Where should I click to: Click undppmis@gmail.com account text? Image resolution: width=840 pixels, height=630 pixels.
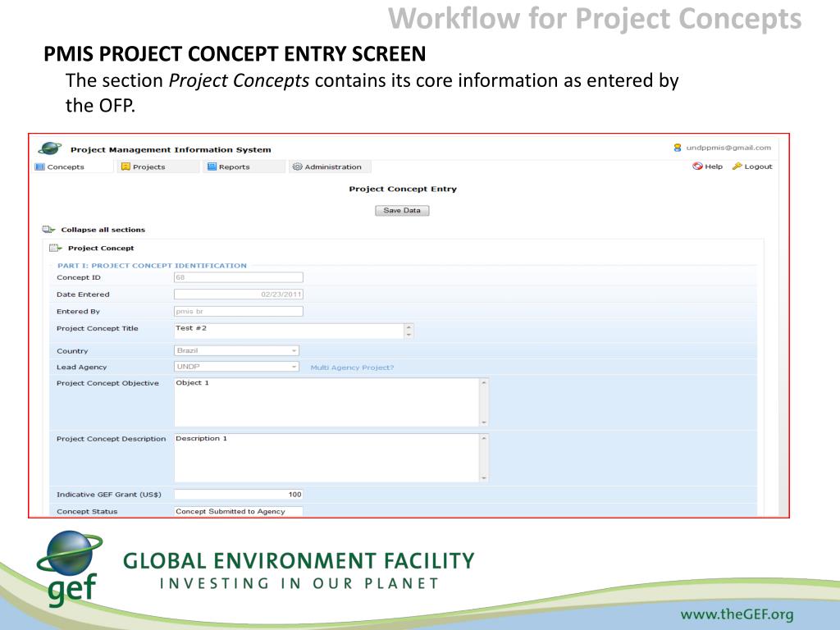tap(728, 148)
